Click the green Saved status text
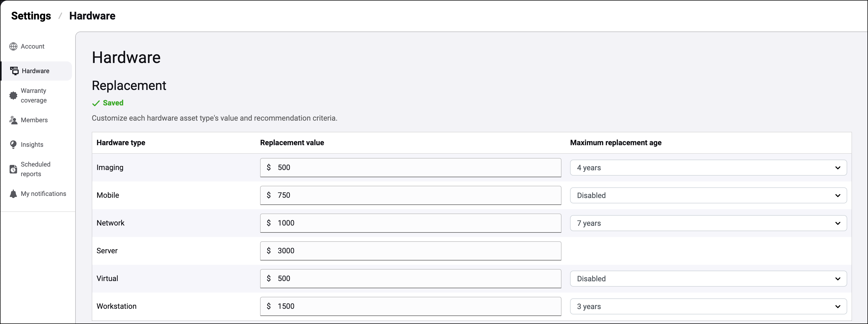868x324 pixels. pyautogui.click(x=113, y=103)
